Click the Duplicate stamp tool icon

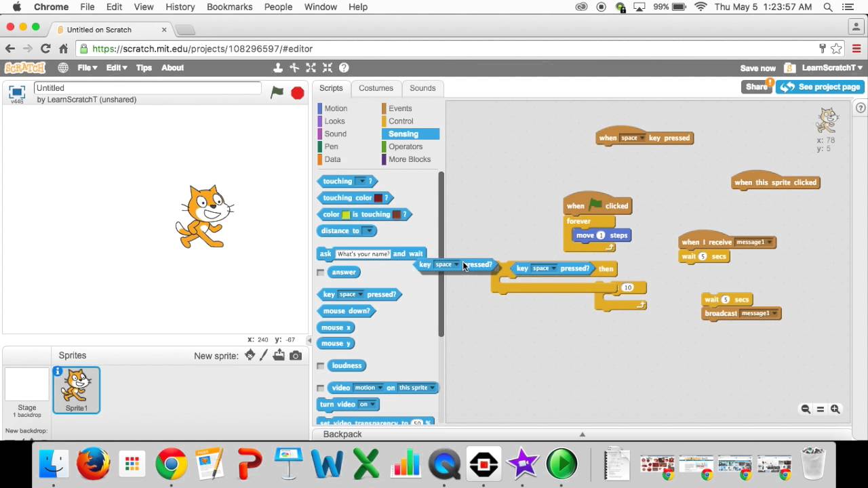[278, 68]
